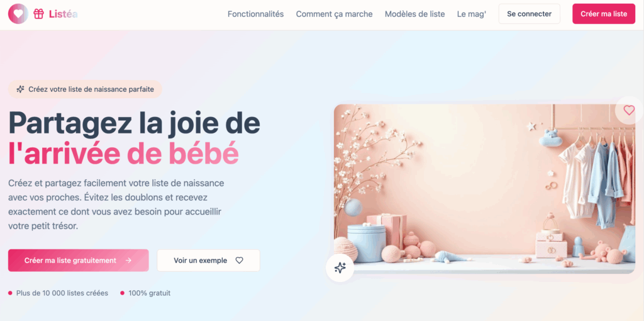Click the arrow icon in the gratuitement button

(128, 260)
